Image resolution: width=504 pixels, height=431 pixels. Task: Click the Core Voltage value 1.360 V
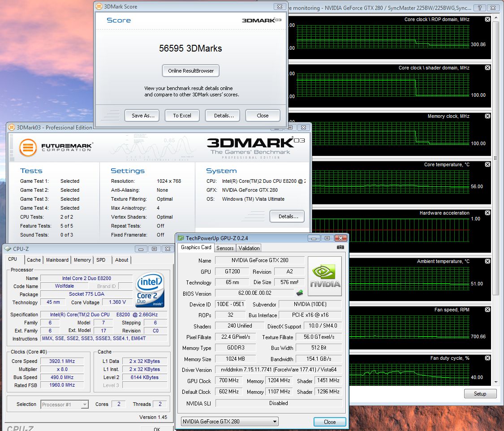[117, 302]
